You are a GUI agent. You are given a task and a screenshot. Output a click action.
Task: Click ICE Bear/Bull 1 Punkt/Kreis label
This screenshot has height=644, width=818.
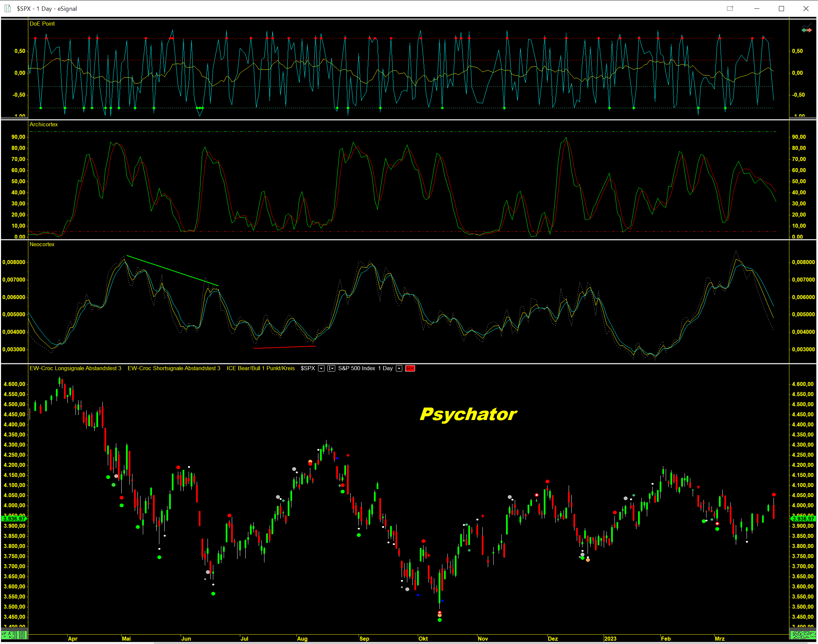tap(261, 368)
